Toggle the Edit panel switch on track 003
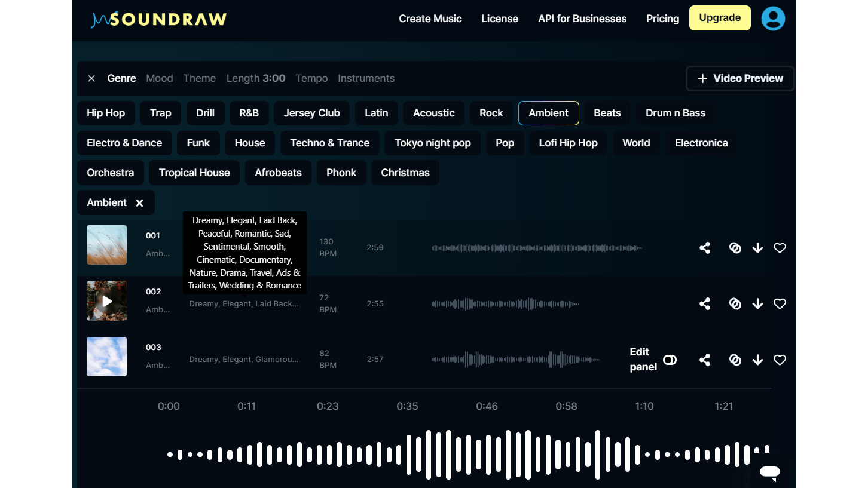Image resolution: width=868 pixels, height=488 pixels. coord(670,360)
